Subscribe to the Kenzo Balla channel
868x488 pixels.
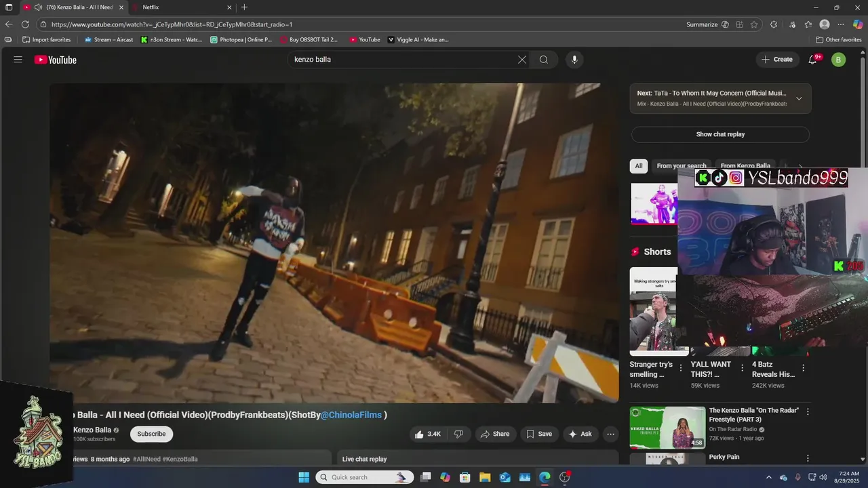(151, 434)
